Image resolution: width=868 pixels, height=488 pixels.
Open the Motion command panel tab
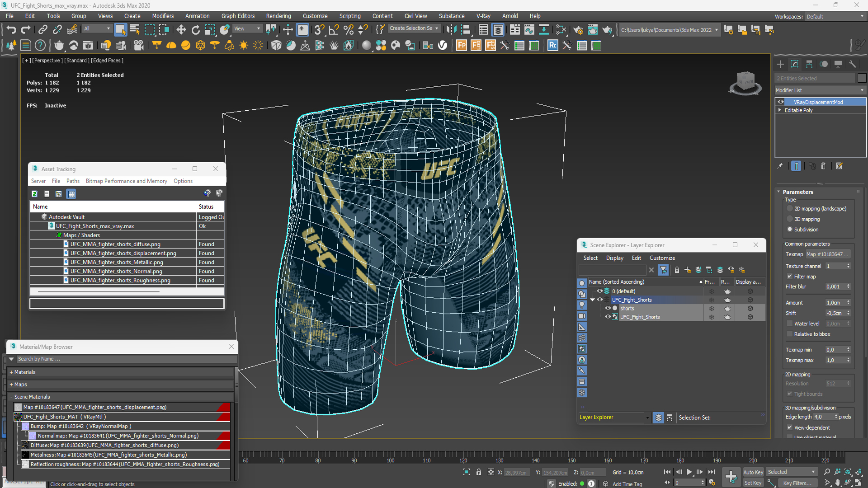824,64
